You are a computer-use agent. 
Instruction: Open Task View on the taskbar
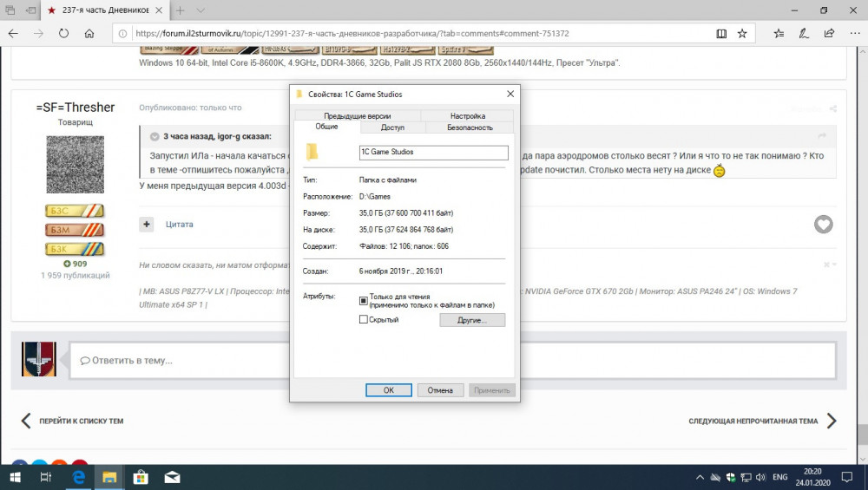click(46, 477)
